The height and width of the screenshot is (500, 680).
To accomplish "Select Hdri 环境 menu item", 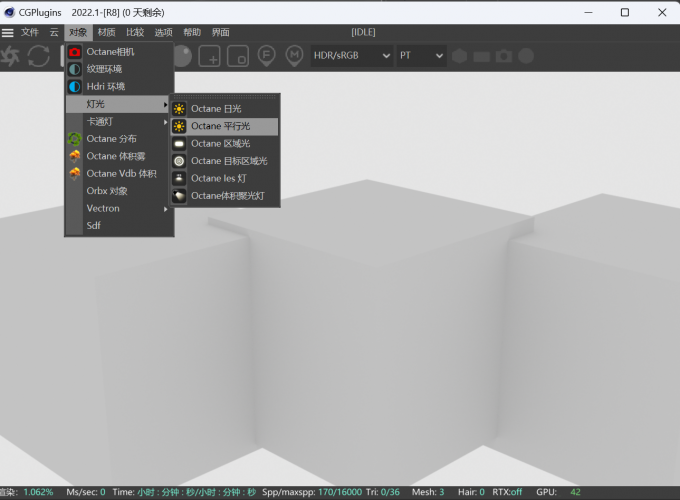I will [120, 86].
